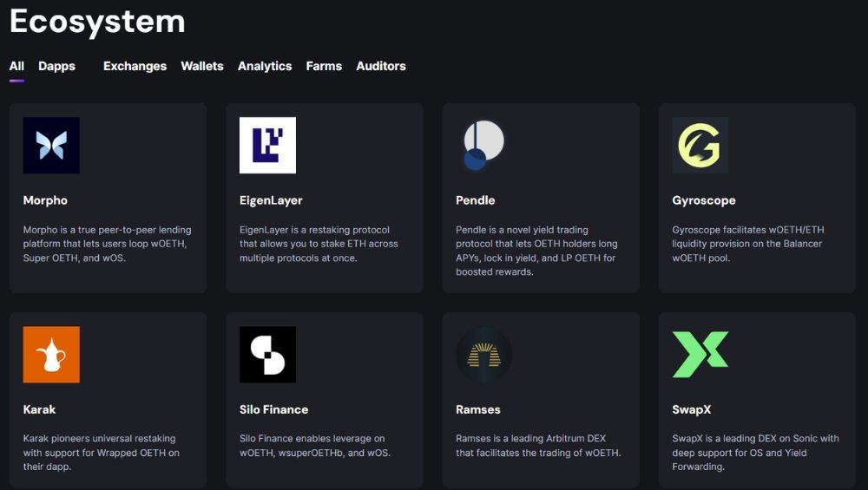Viewport: 868px width, 490px height.
Task: Click the Morpho butterfly logo icon
Action: tap(51, 146)
